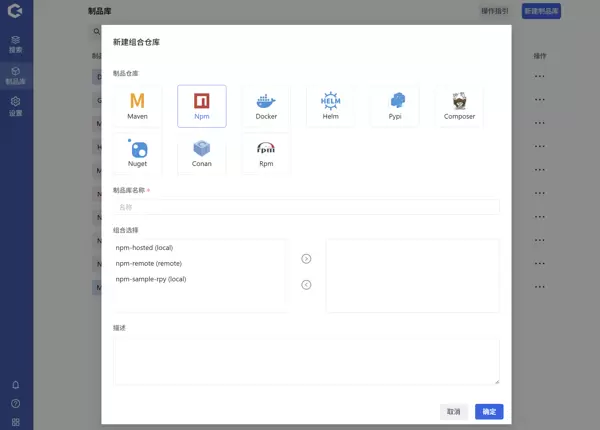Open 搜索 in the left sidebar
This screenshot has width=600, height=430.
[15, 43]
